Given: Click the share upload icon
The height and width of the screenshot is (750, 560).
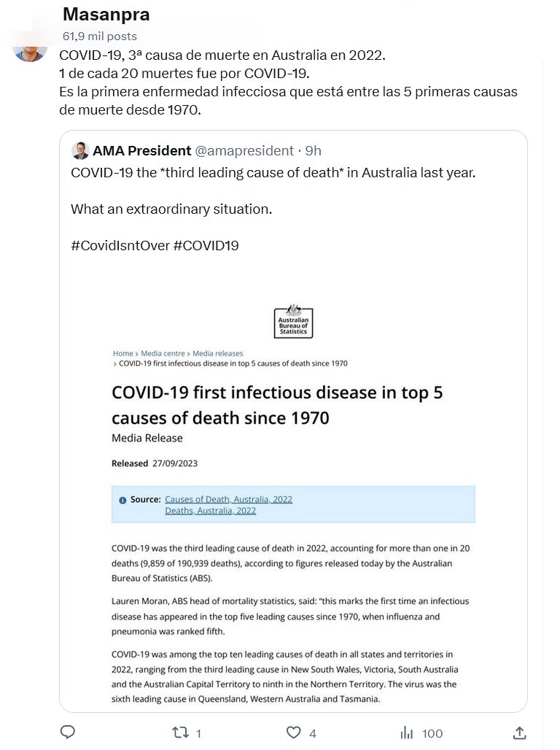Looking at the screenshot, I should pos(519,732).
